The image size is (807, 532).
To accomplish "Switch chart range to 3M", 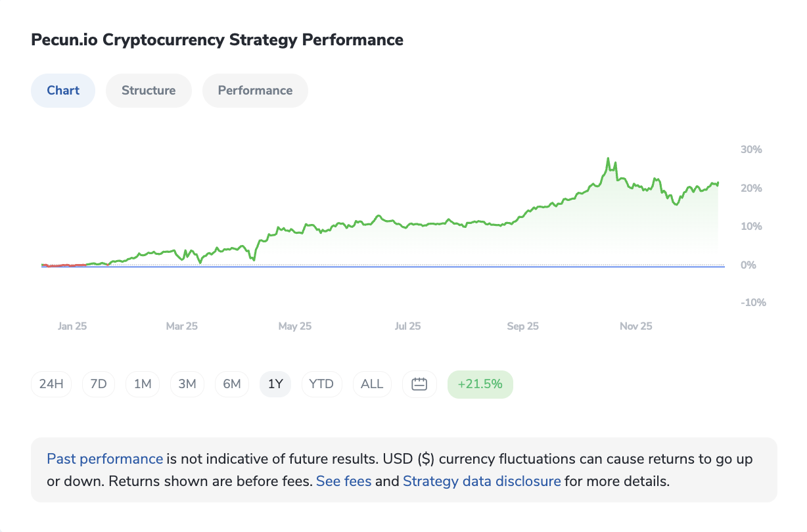I will (187, 384).
